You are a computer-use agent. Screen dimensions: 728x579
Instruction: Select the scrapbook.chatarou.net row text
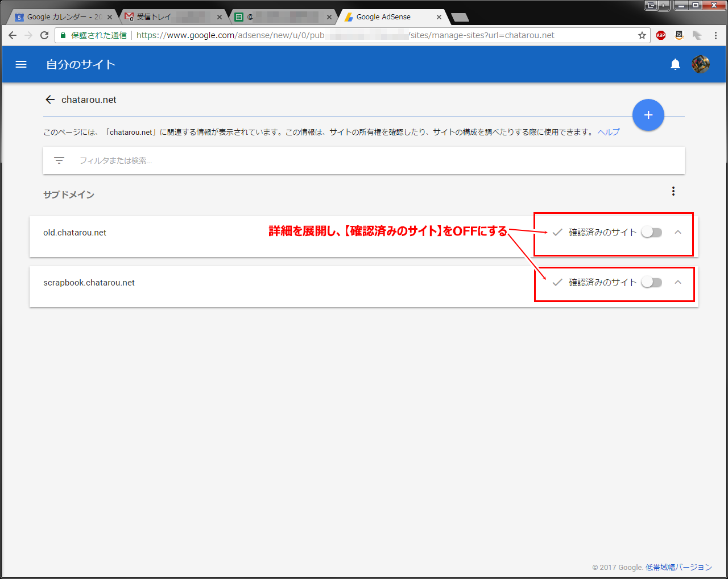point(89,283)
